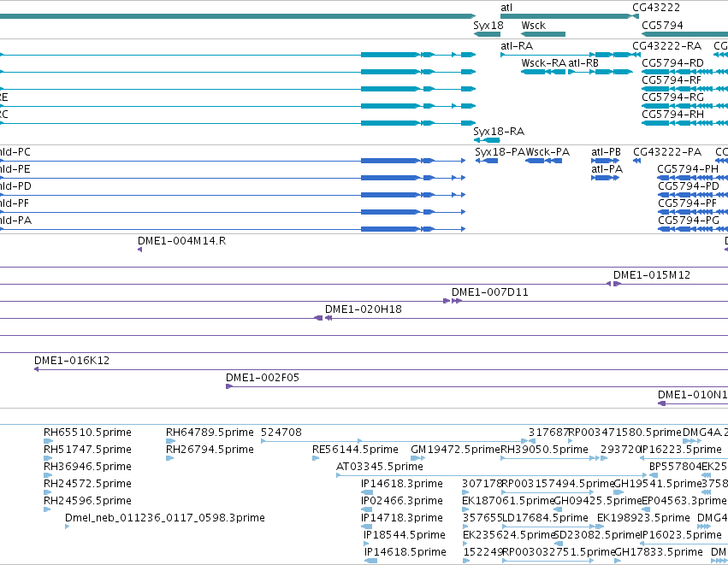Select the CG5794-RD transcript label

click(672, 63)
